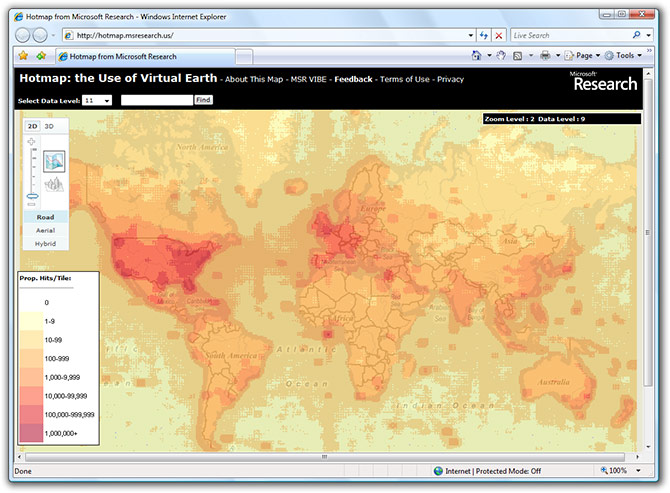Open a new blank tab

coord(244,57)
